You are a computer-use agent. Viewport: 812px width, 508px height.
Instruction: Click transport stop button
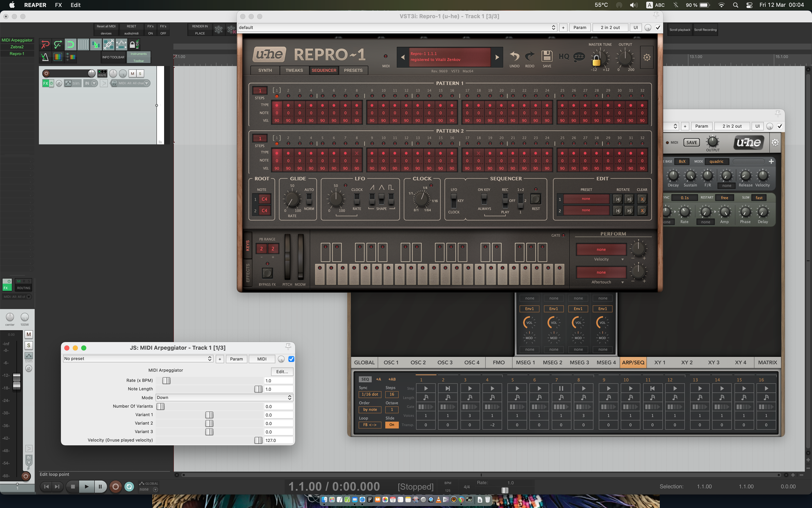coord(73,486)
